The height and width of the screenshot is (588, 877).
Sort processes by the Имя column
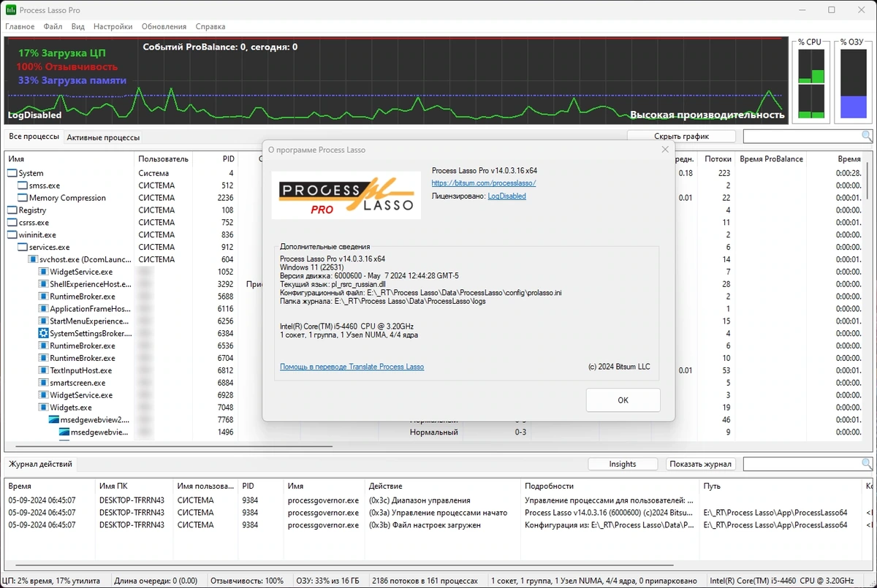69,159
